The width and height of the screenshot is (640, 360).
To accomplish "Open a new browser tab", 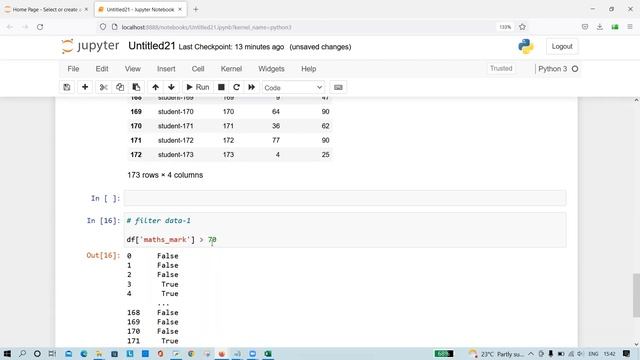I will pos(196,9).
